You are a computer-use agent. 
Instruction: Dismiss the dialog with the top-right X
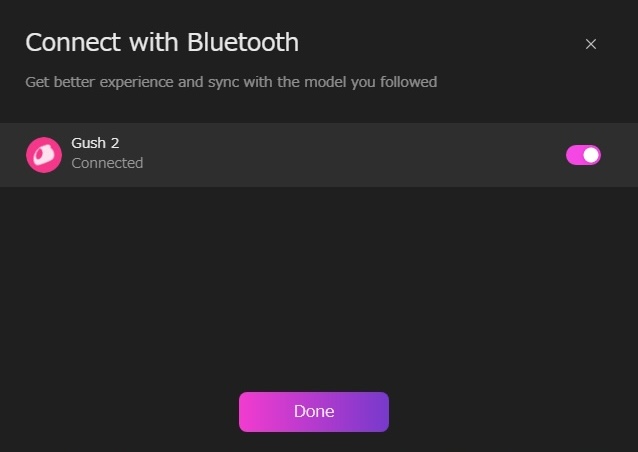click(x=591, y=44)
